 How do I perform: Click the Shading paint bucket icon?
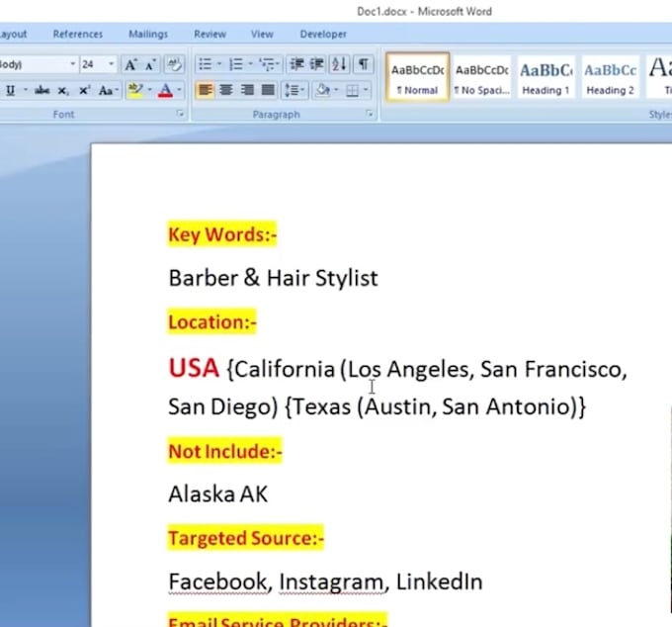point(323,90)
